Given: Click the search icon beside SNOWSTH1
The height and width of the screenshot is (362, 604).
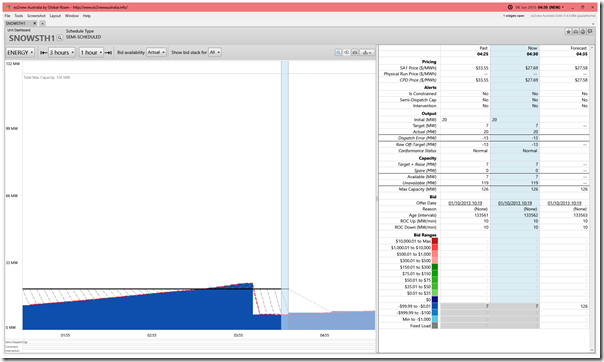Looking at the screenshot, I should click(60, 38).
